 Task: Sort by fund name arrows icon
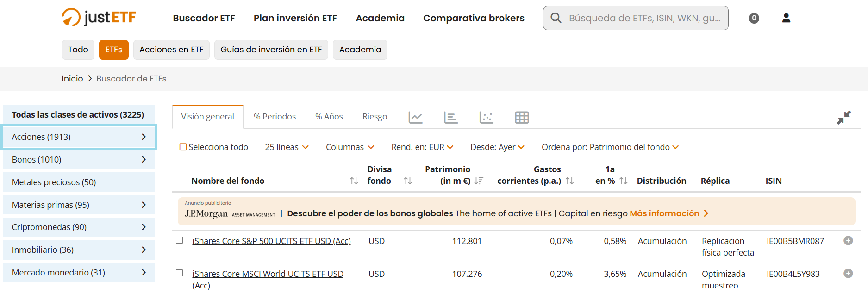(354, 181)
